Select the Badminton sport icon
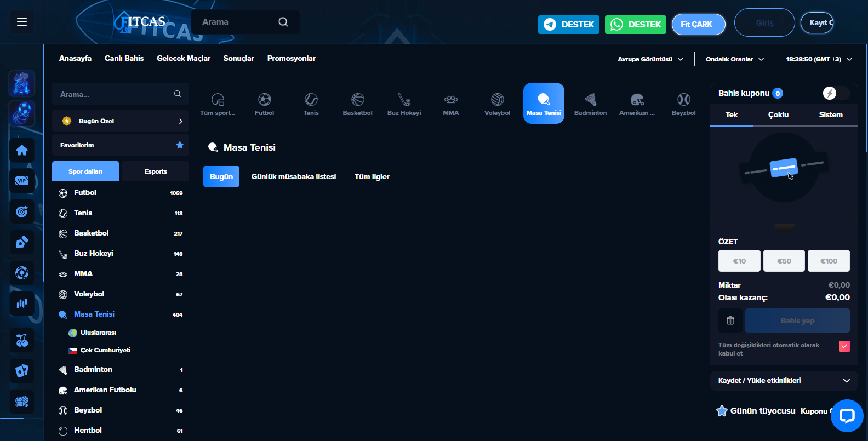The height and width of the screenshot is (441, 868). pyautogui.click(x=590, y=104)
